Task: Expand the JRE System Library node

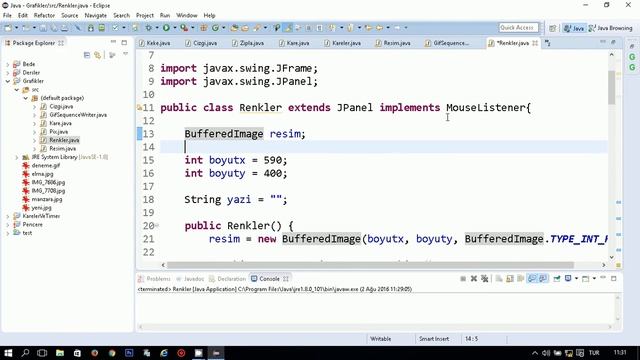Action: tap(17, 157)
